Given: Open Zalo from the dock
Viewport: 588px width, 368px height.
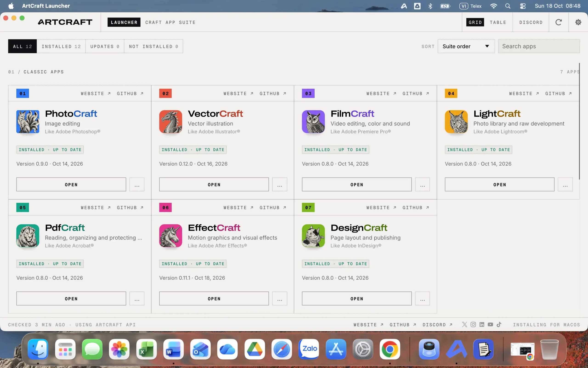Looking at the screenshot, I should point(308,349).
